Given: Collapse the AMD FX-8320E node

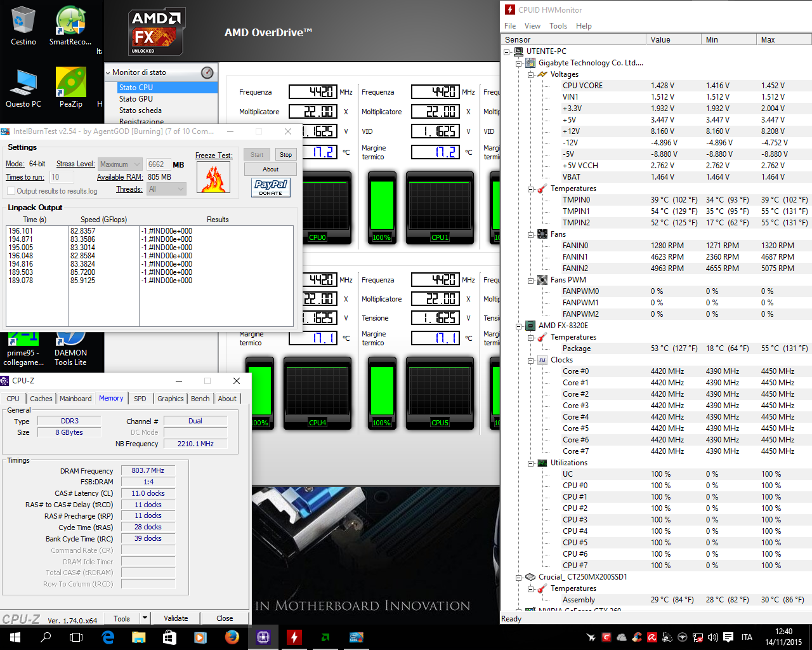Looking at the screenshot, I should click(518, 326).
